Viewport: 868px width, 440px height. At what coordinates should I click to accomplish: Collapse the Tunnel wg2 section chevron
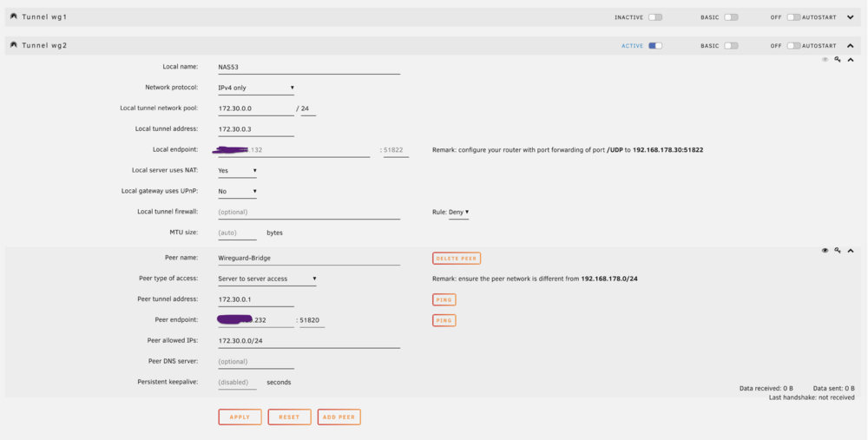pyautogui.click(x=851, y=46)
